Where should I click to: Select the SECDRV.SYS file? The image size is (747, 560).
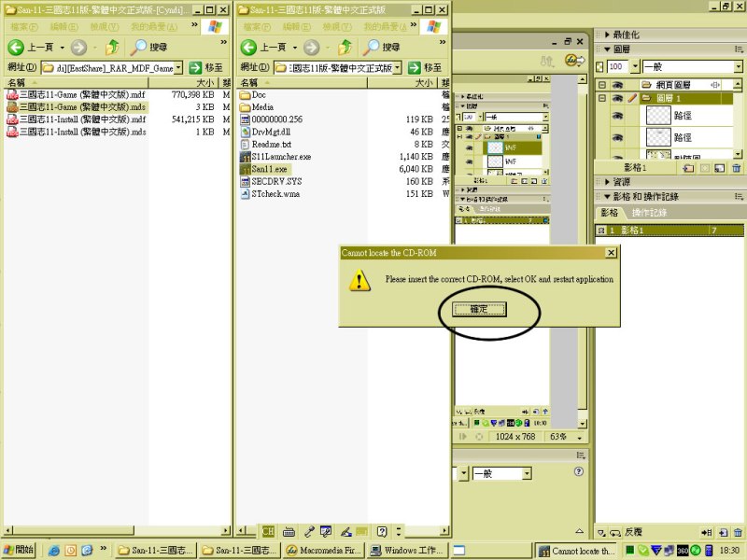coord(271,181)
